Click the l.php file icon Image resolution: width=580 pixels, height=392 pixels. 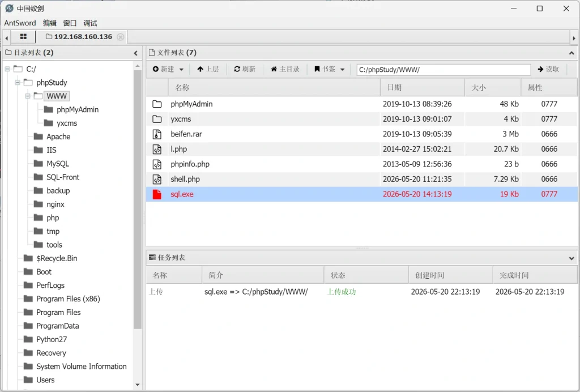click(157, 149)
